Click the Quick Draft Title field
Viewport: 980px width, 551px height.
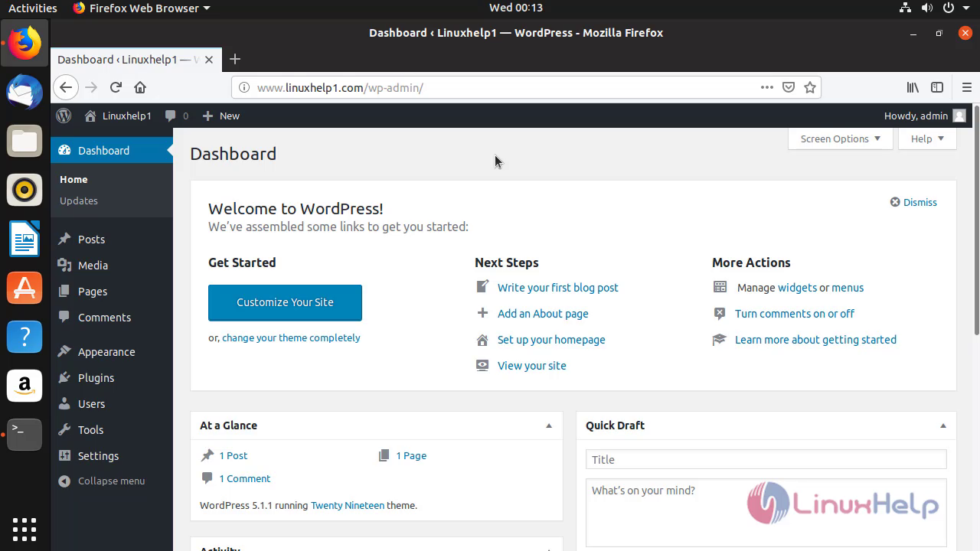(766, 459)
